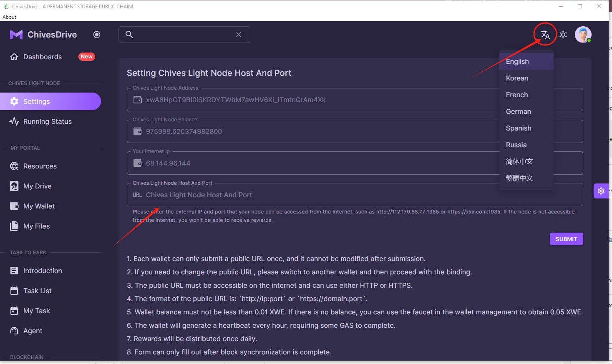Click the title bar app icon
This screenshot has width=612, height=364.
(6, 6)
